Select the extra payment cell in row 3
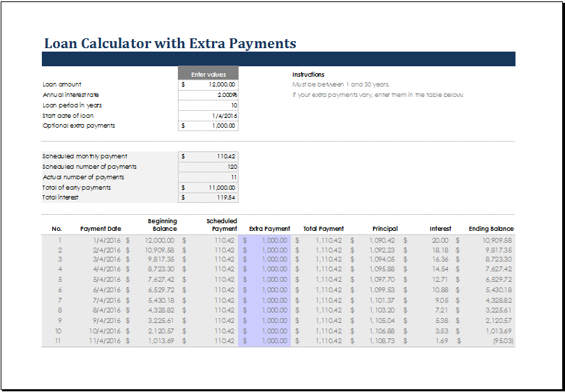 tap(264, 259)
